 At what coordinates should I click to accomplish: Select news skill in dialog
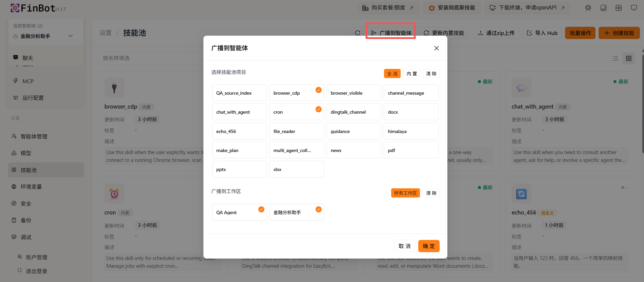click(x=354, y=150)
